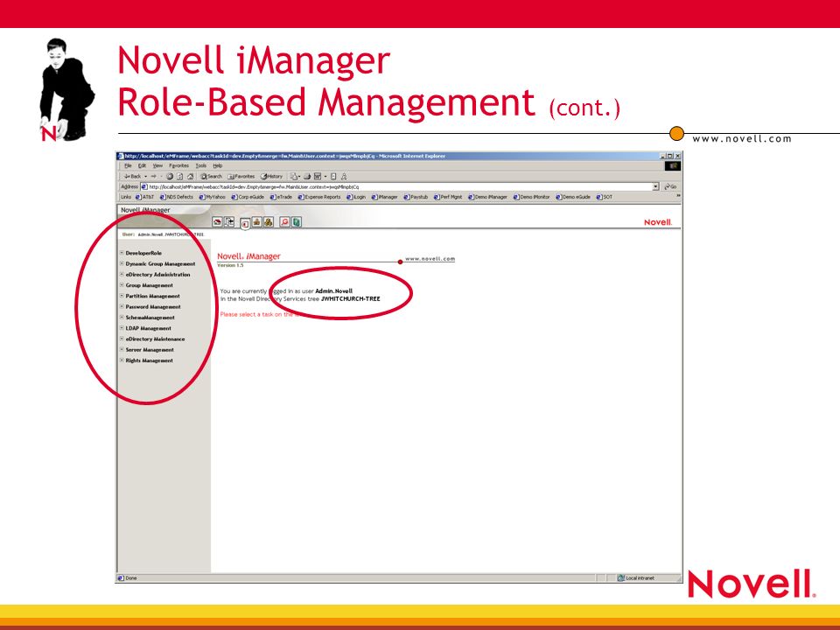Click the Refresh page icon in IE toolbar
Image resolution: width=840 pixels, height=630 pixels.
[x=180, y=176]
